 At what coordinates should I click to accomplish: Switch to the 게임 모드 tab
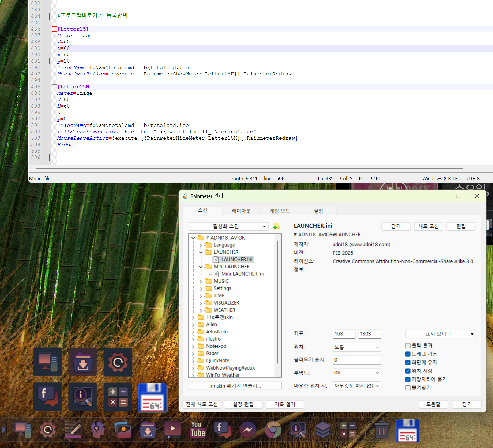click(280, 211)
